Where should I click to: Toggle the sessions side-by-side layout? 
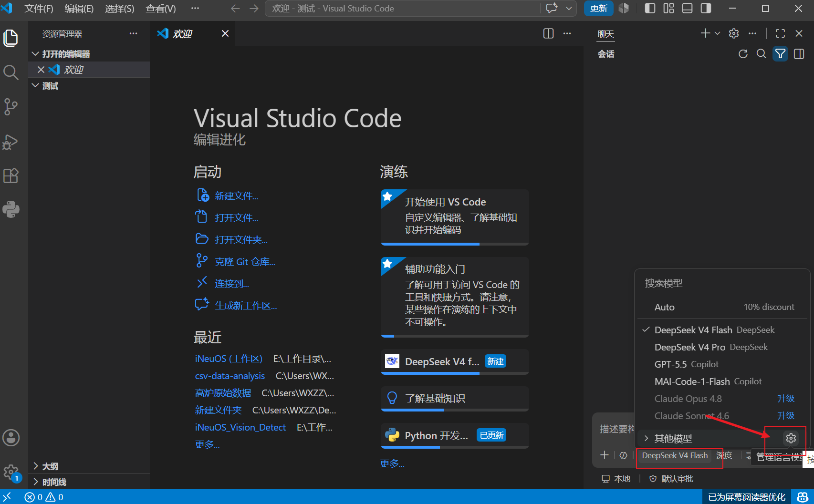click(799, 54)
